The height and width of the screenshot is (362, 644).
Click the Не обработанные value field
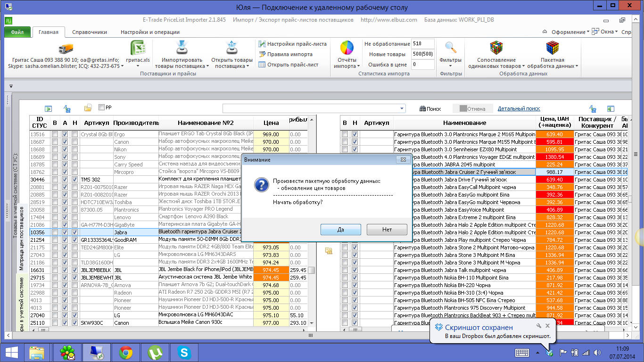(x=423, y=44)
